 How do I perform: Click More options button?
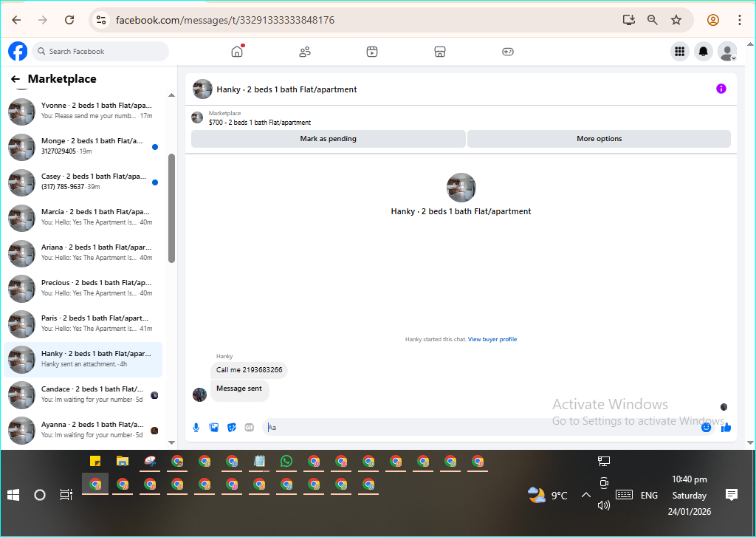point(599,139)
